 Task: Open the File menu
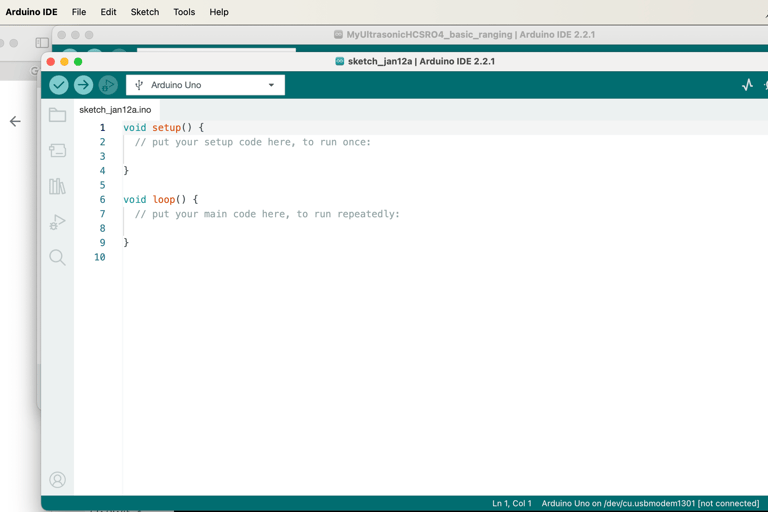pyautogui.click(x=79, y=12)
